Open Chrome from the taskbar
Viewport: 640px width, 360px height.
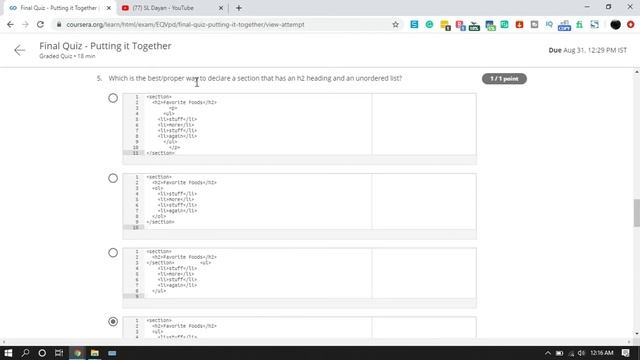(77, 353)
